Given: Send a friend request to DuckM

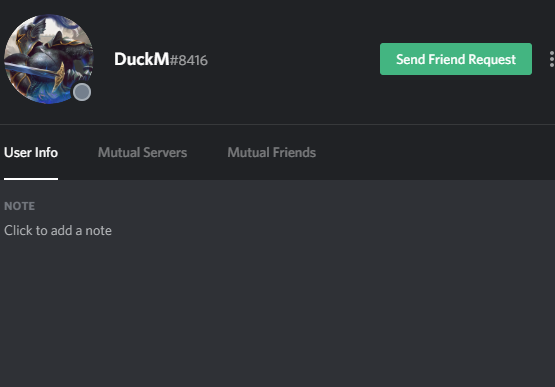Looking at the screenshot, I should click(456, 59).
